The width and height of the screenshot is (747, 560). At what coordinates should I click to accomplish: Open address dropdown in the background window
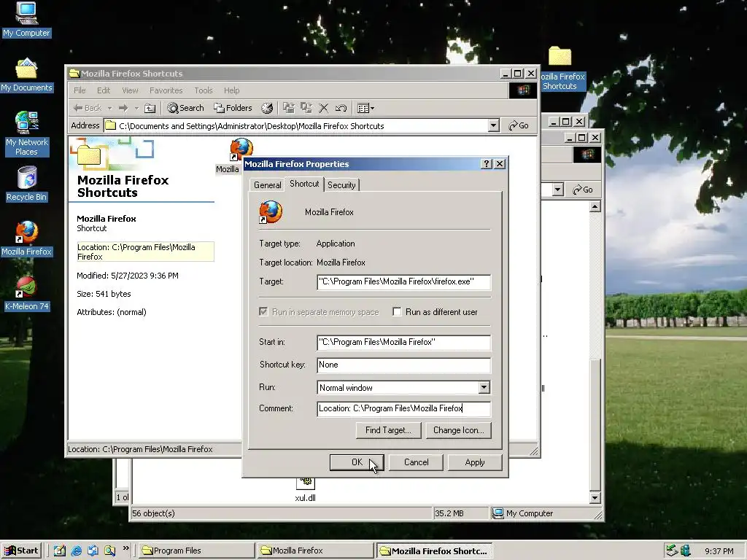(x=558, y=190)
